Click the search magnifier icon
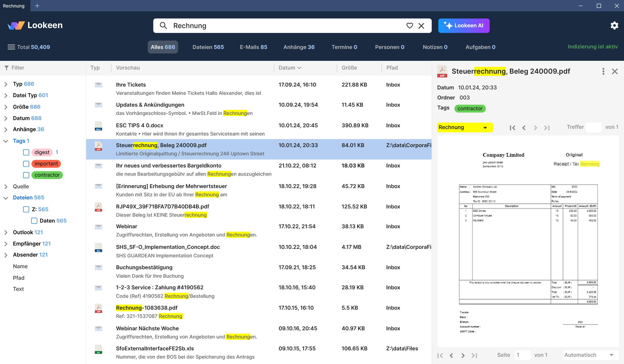The height and width of the screenshot is (364, 624). click(163, 26)
